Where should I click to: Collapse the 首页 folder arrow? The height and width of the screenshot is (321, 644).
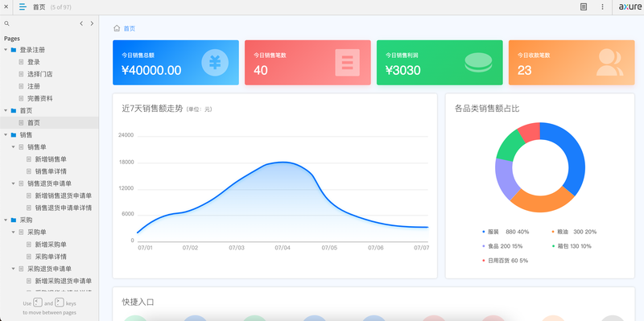(x=6, y=111)
